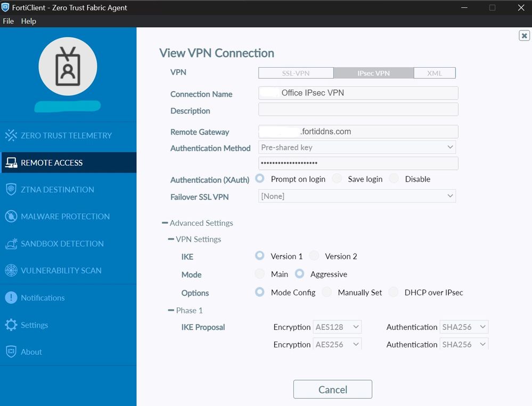Collapse the Phase 1 section

171,310
